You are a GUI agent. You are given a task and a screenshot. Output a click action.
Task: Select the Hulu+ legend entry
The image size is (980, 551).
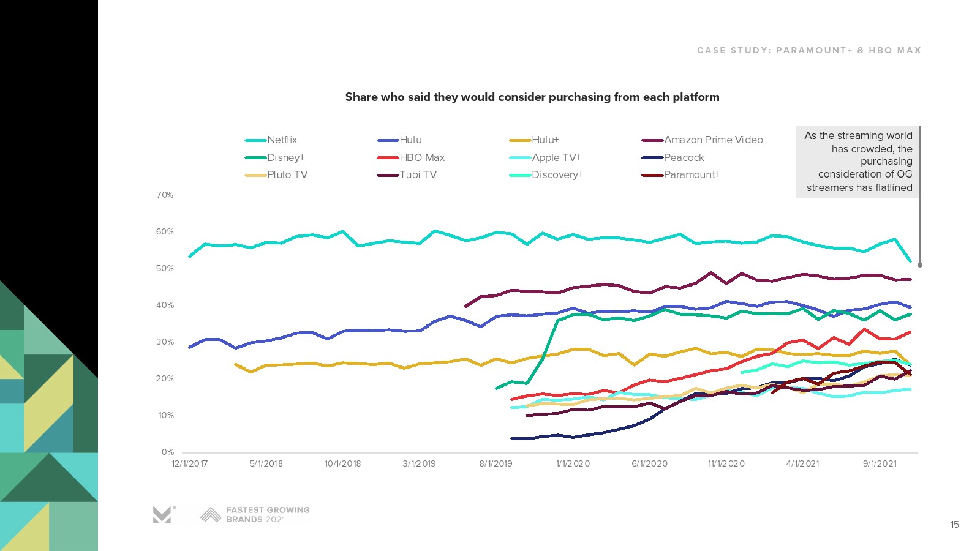pyautogui.click(x=545, y=140)
